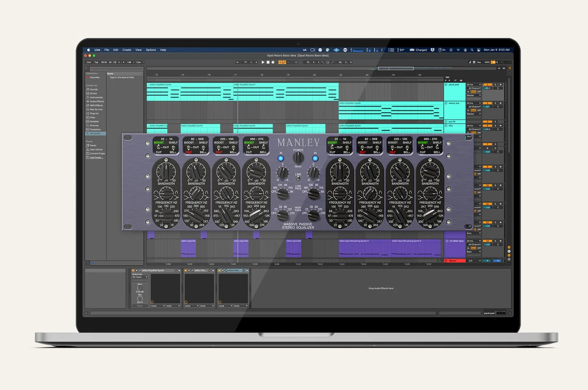Select Plug-Ins category in the browser
Image resolution: width=588 pixels, height=390 pixels.
click(x=94, y=113)
